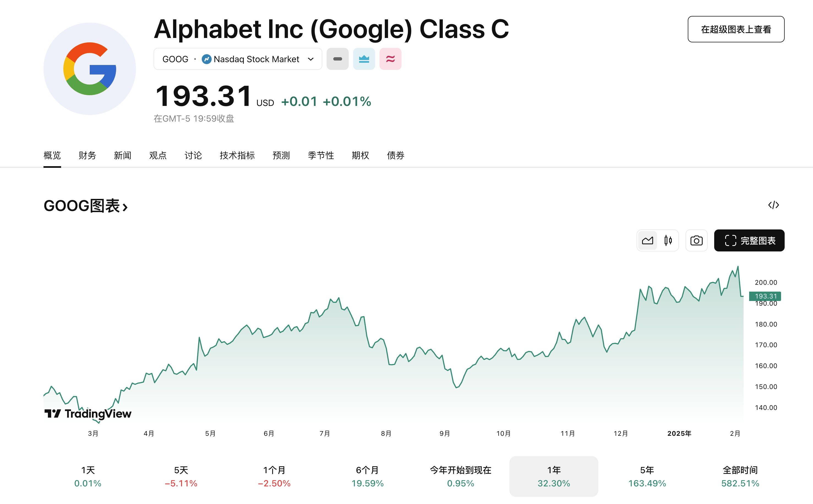
Task: Click the blue crown premium icon
Action: point(364,59)
